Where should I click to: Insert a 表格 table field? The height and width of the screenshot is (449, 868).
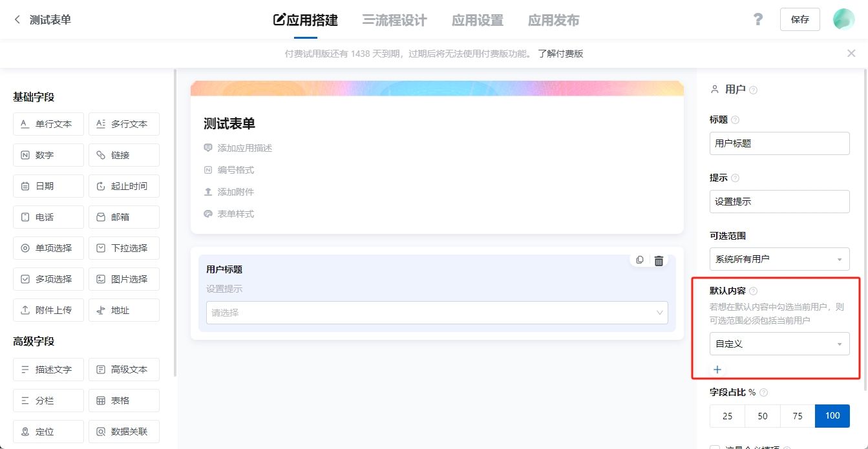(123, 400)
